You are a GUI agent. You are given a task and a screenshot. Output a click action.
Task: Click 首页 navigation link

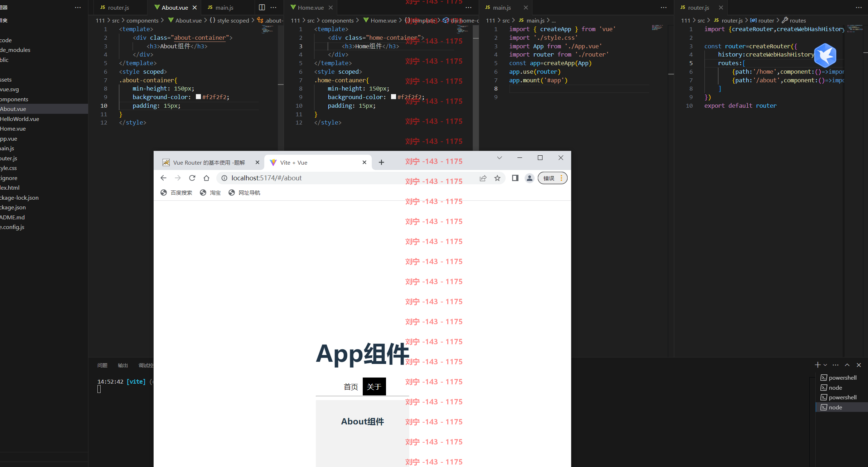[351, 387]
